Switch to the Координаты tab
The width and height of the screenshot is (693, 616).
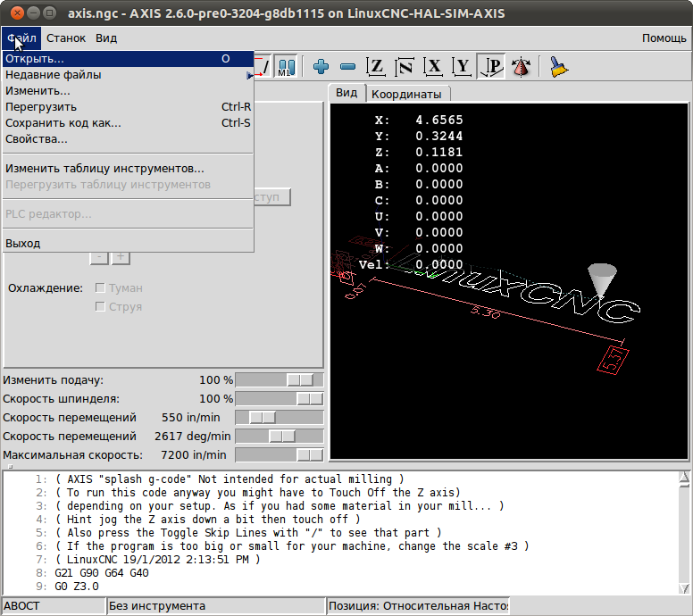(406, 94)
